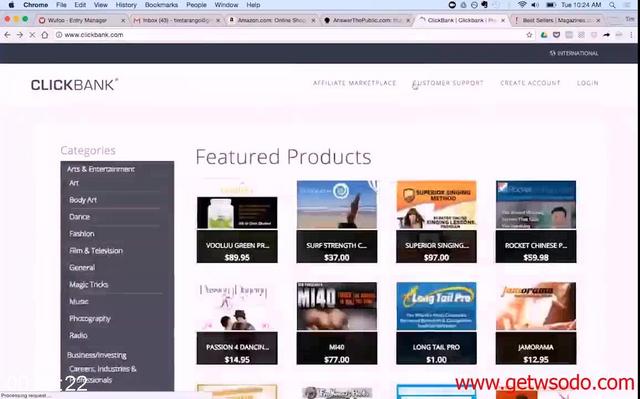
Task: Open Customer Support link
Action: (x=448, y=83)
